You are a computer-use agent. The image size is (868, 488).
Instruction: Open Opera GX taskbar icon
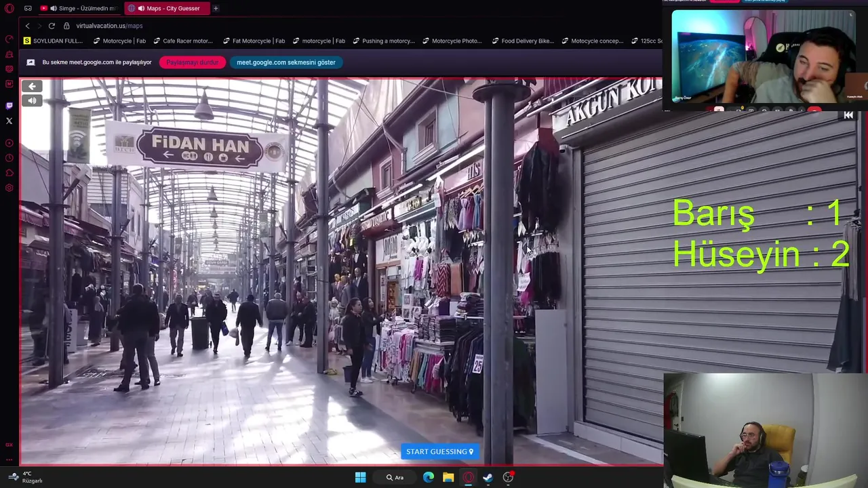468,477
